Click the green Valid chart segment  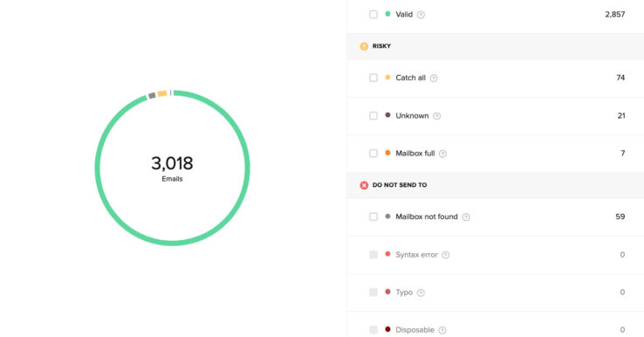[247, 168]
